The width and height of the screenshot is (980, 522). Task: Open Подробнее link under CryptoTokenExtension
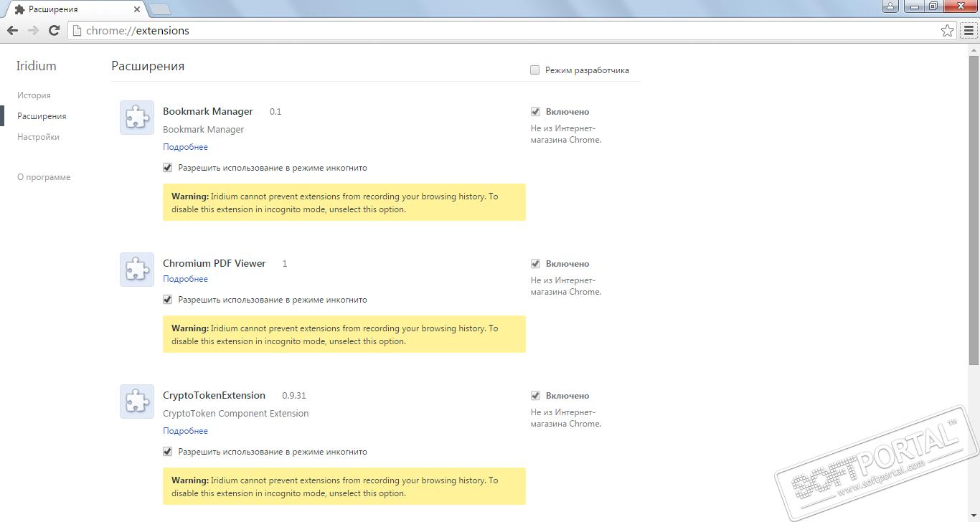pyautogui.click(x=185, y=431)
